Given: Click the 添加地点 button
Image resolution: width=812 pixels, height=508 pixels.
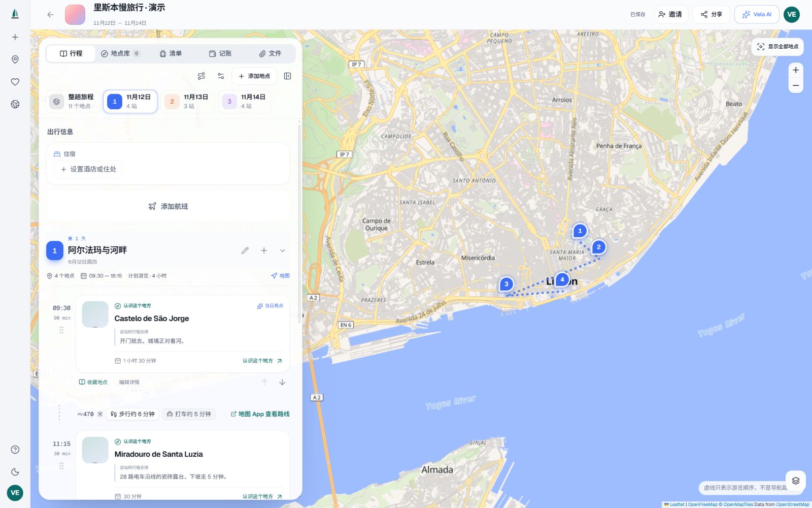Looking at the screenshot, I should tap(254, 76).
